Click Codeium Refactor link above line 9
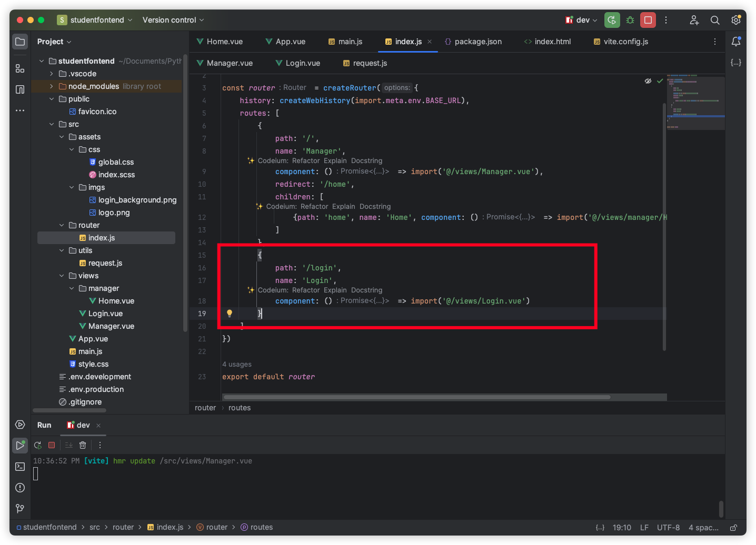Screen dimensions: 756x545 click(x=306, y=161)
